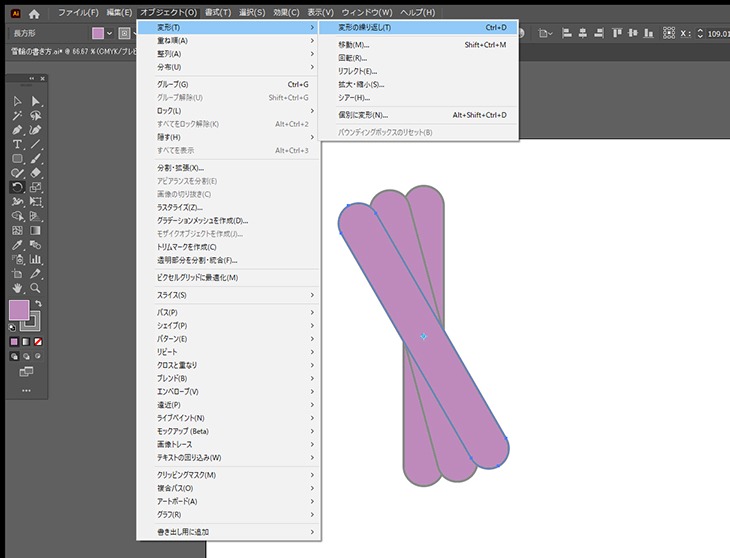Click the Home icon in the top bar
This screenshot has width=730, height=558.
click(x=34, y=13)
